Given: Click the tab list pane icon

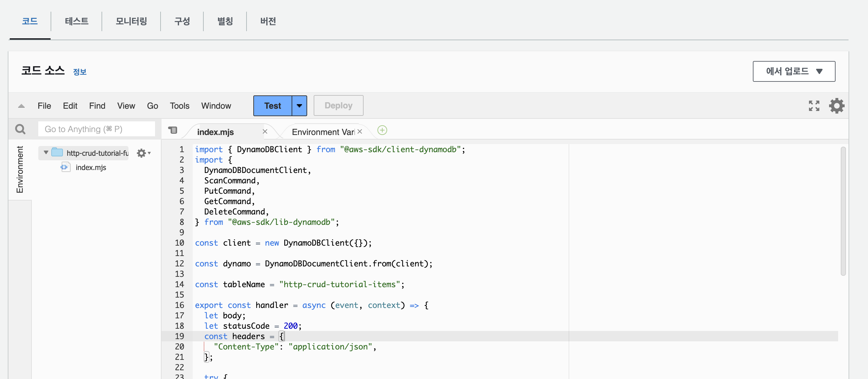Looking at the screenshot, I should 173,130.
